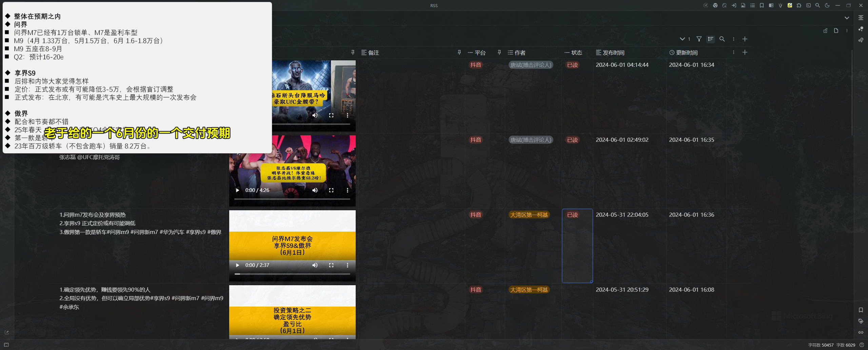Screen dimensions: 868x350
Task: Open more options on the 2:37 video
Action: point(348,265)
